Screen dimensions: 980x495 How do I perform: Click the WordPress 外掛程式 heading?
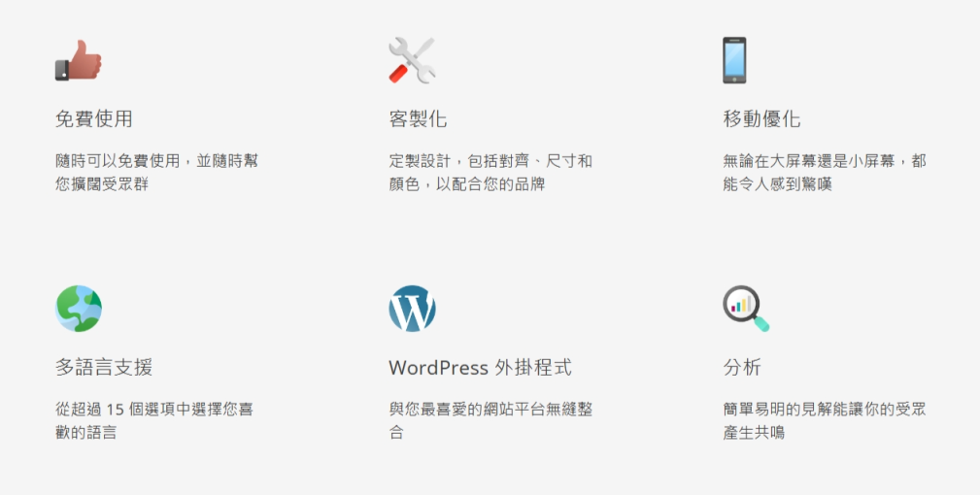(480, 368)
